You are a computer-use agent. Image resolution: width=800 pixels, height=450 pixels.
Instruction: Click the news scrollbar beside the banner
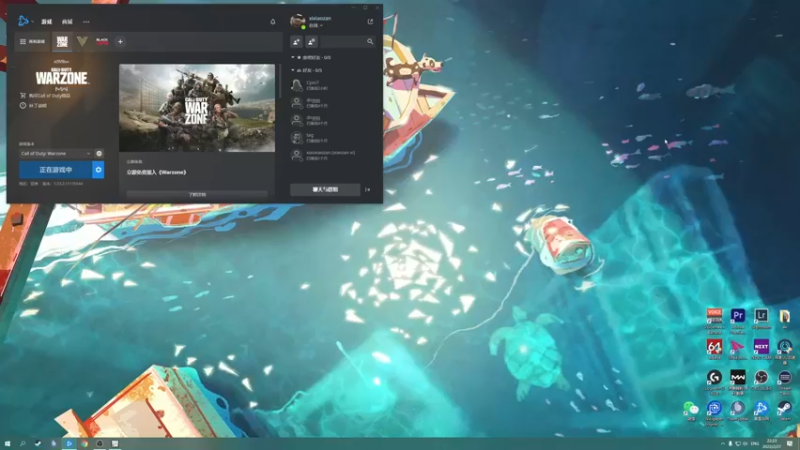(x=280, y=82)
